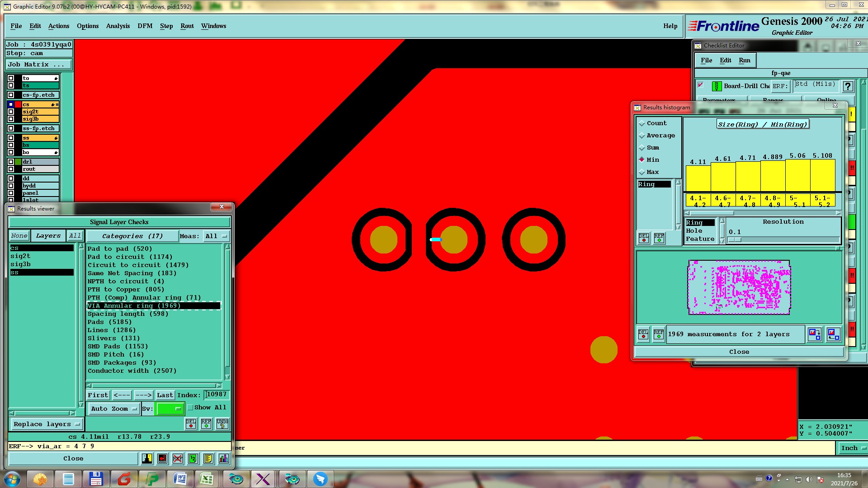The height and width of the screenshot is (488, 868).
Task: Select the Max radio option in histogram
Action: click(642, 172)
